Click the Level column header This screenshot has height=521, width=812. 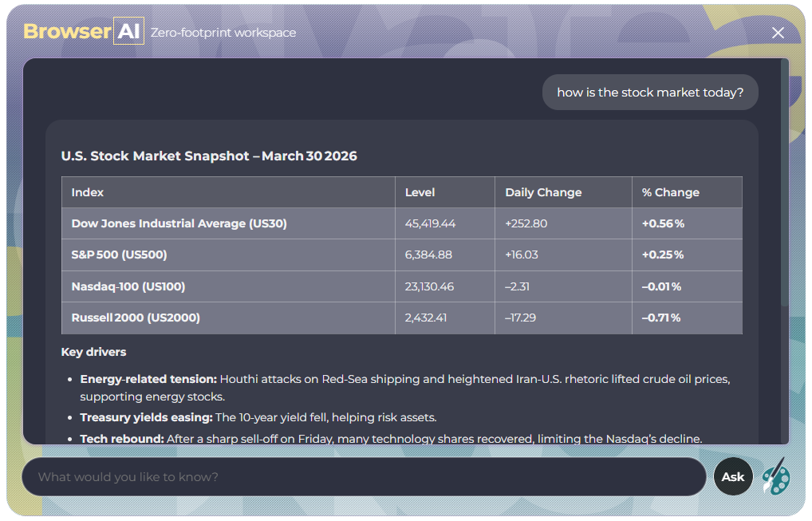click(420, 192)
